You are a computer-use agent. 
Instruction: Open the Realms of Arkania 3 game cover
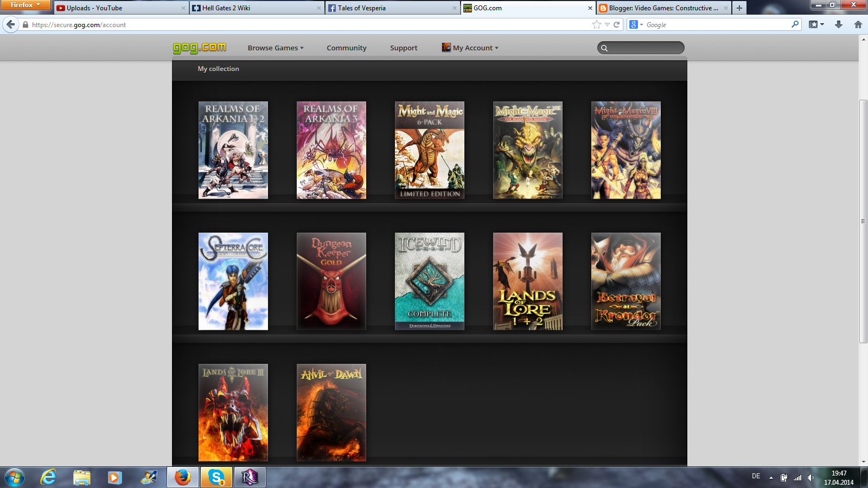pyautogui.click(x=331, y=150)
